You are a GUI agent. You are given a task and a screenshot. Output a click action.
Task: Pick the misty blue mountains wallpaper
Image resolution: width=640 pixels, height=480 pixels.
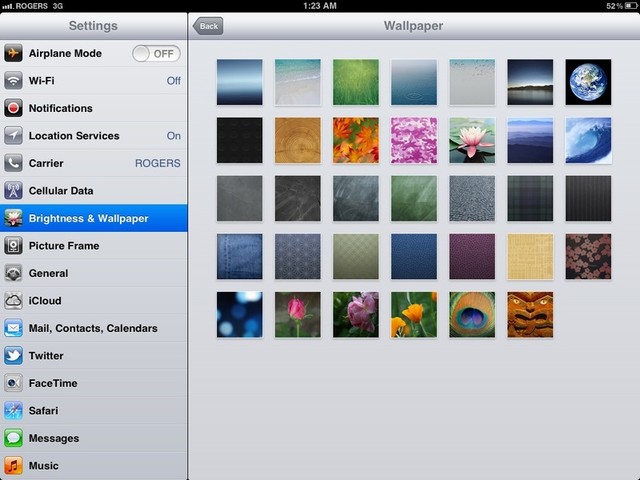click(530, 140)
